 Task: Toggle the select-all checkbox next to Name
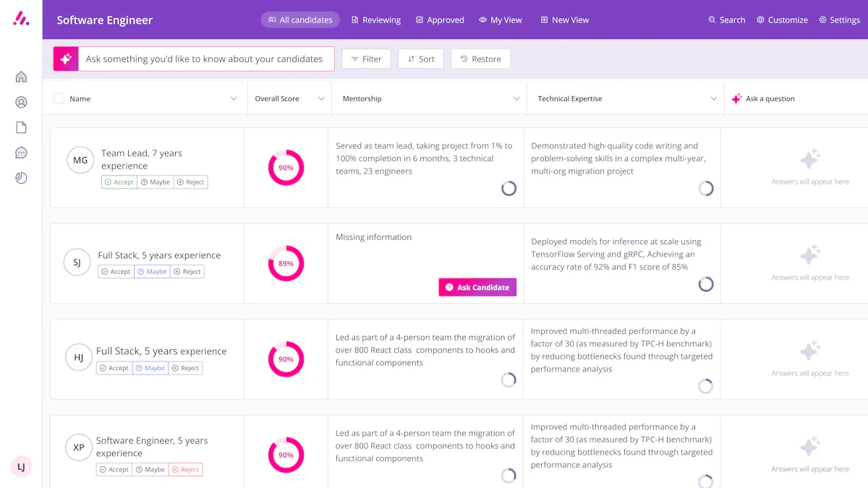[x=59, y=98]
